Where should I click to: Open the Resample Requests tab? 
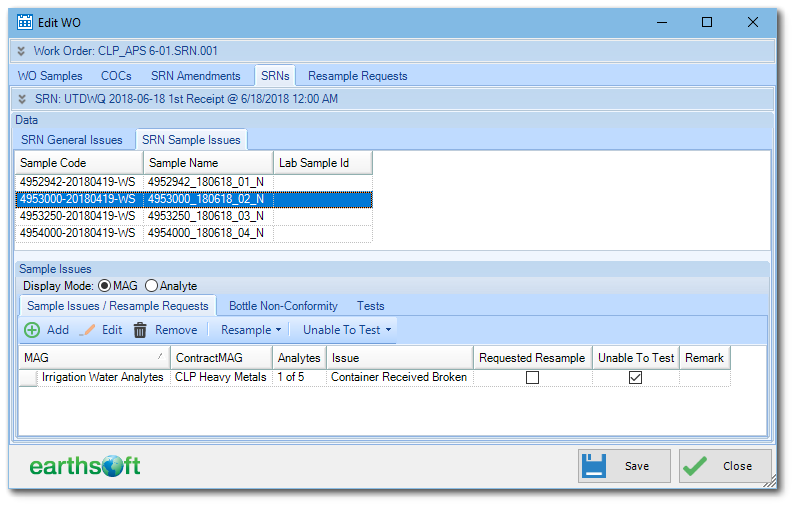click(x=358, y=76)
